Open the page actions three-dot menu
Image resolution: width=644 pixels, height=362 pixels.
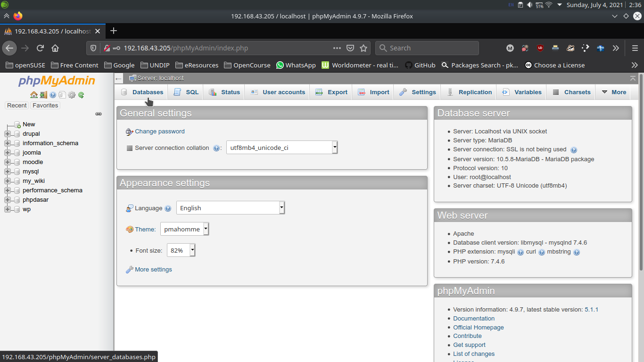(x=337, y=48)
